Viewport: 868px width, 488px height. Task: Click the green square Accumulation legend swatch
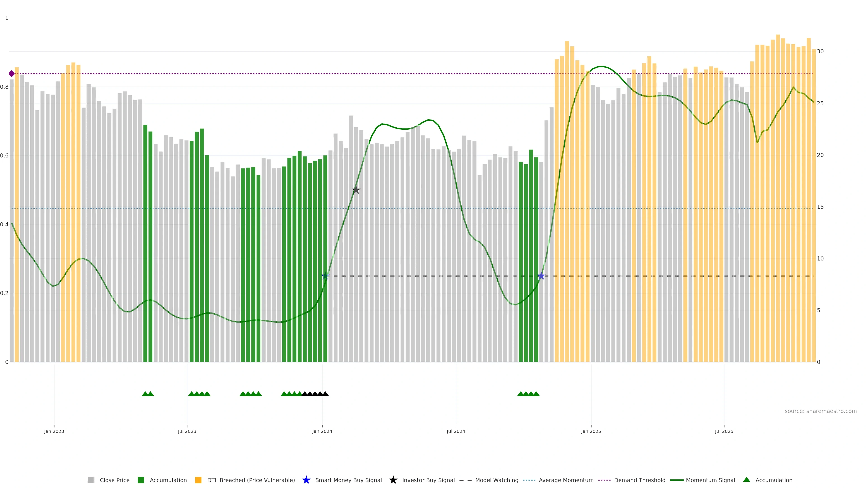coord(141,480)
